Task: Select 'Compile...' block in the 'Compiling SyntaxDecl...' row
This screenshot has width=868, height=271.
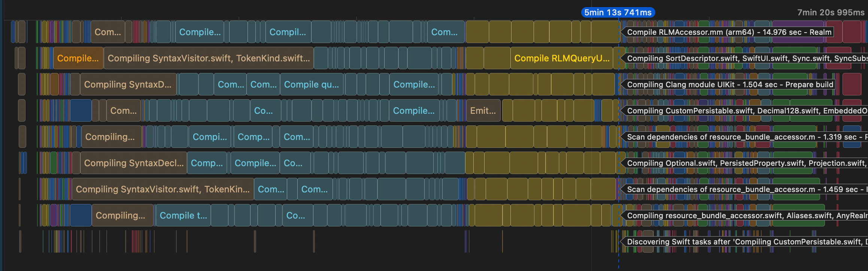Action: tap(255, 163)
